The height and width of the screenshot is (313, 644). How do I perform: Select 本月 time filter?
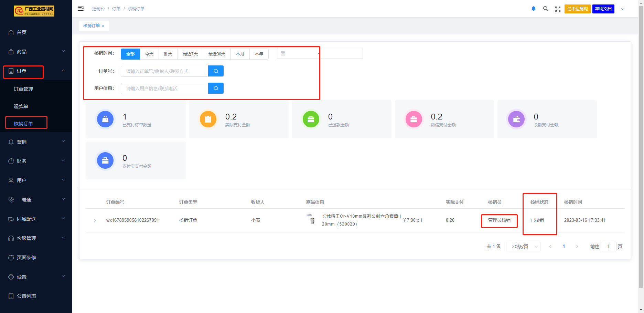pyautogui.click(x=240, y=54)
